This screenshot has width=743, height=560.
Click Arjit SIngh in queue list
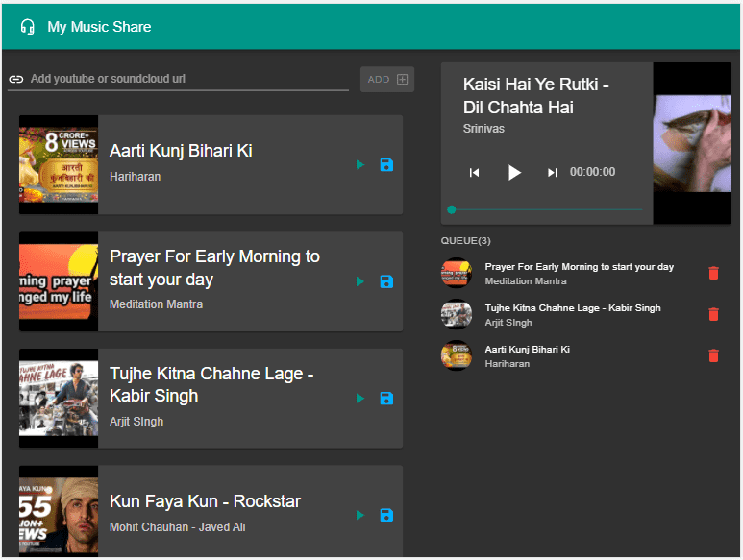click(508, 323)
